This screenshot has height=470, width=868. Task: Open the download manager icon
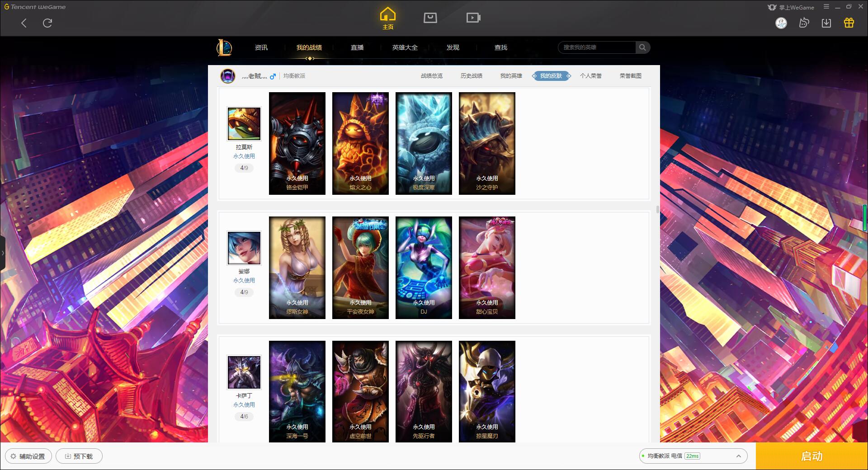(826, 23)
